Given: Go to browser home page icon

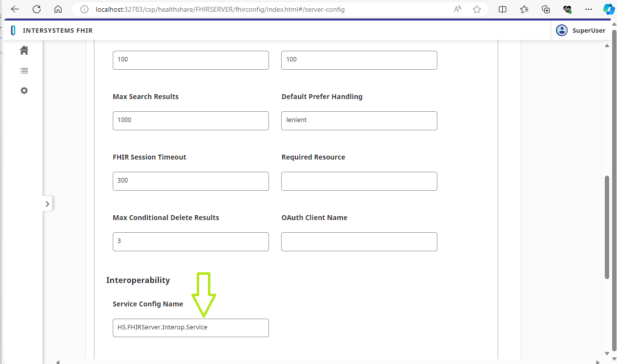Looking at the screenshot, I should pos(58,9).
